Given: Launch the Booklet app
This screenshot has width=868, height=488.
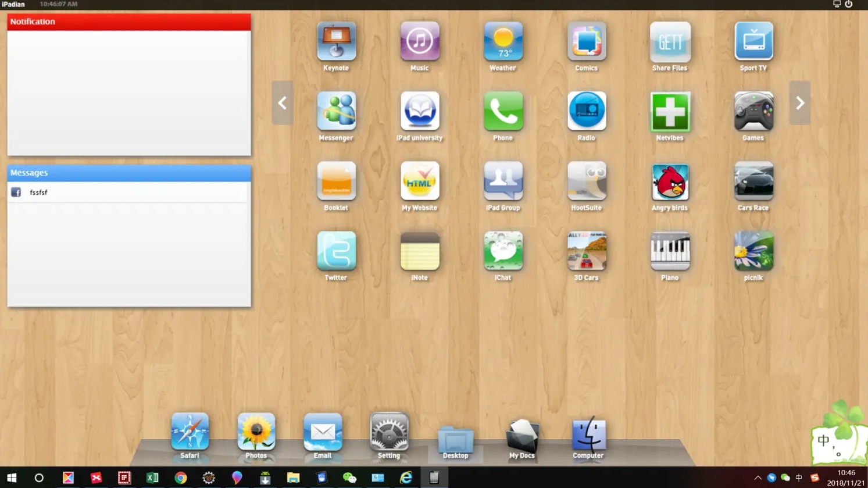Looking at the screenshot, I should pos(336,181).
